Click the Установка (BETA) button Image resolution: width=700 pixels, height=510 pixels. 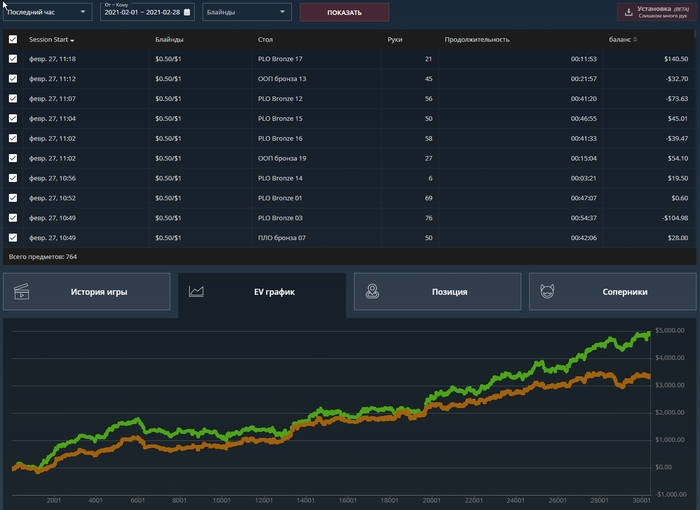(657, 12)
